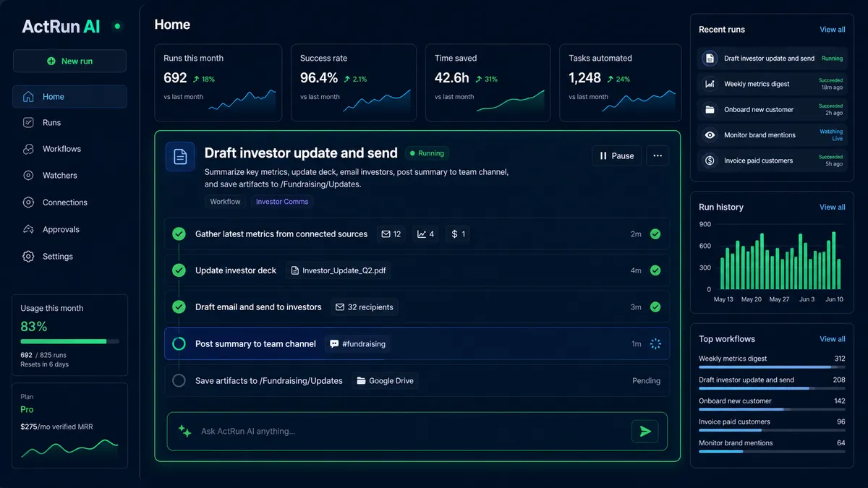Image resolution: width=868 pixels, height=488 pixels.
Task: Click the 18% trend arrow in Runs this month
Action: (196, 79)
